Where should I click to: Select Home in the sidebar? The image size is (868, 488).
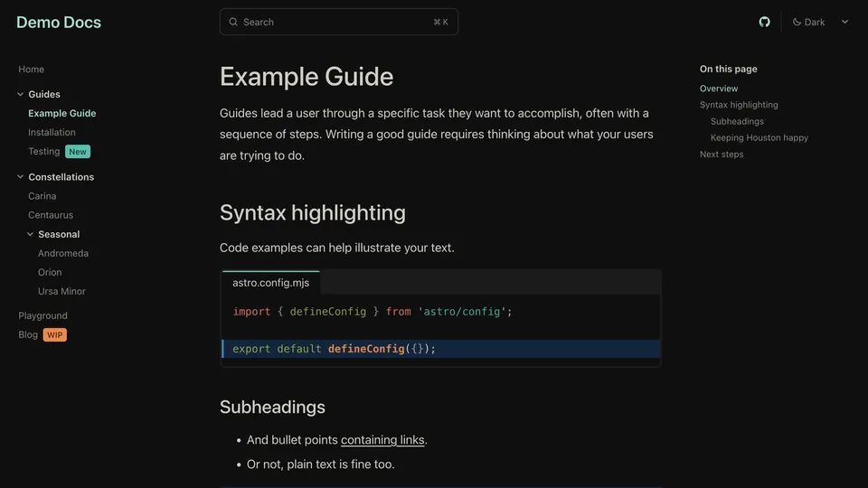(31, 69)
